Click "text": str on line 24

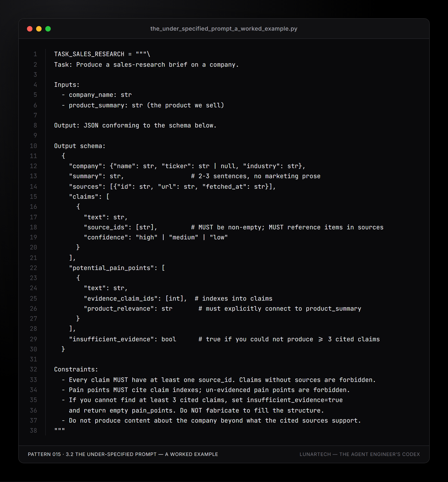coord(106,288)
